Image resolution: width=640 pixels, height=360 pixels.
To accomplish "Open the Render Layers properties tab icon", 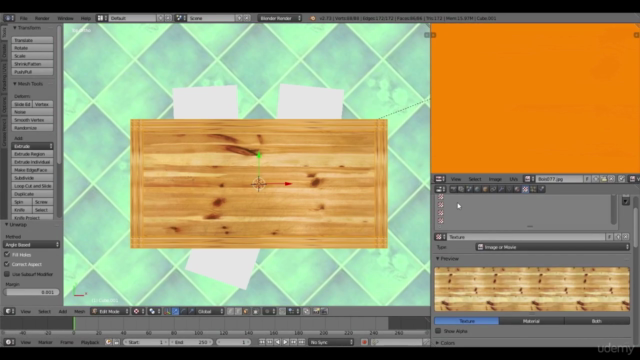I will click(x=461, y=189).
